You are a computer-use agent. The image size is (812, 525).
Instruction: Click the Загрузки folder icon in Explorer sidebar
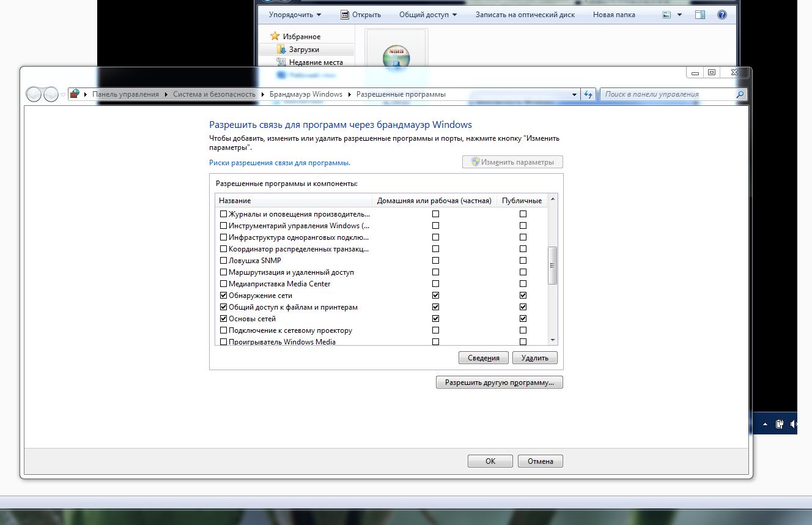(281, 49)
